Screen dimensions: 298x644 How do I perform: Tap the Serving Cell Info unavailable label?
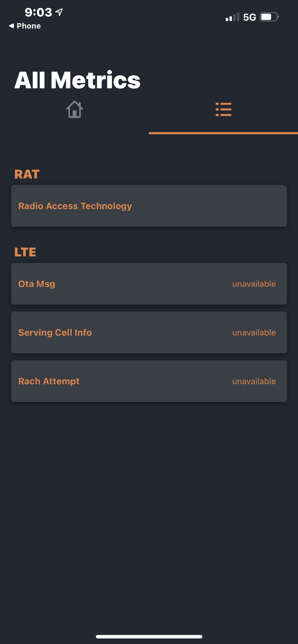point(254,332)
